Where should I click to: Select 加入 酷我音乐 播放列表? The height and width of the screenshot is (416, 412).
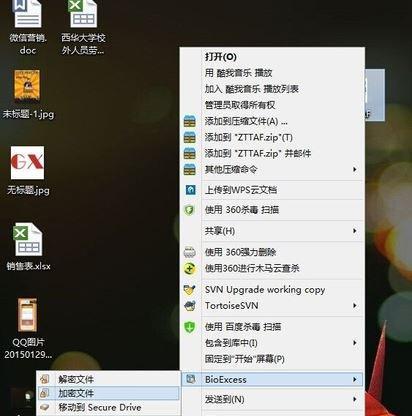click(x=252, y=89)
